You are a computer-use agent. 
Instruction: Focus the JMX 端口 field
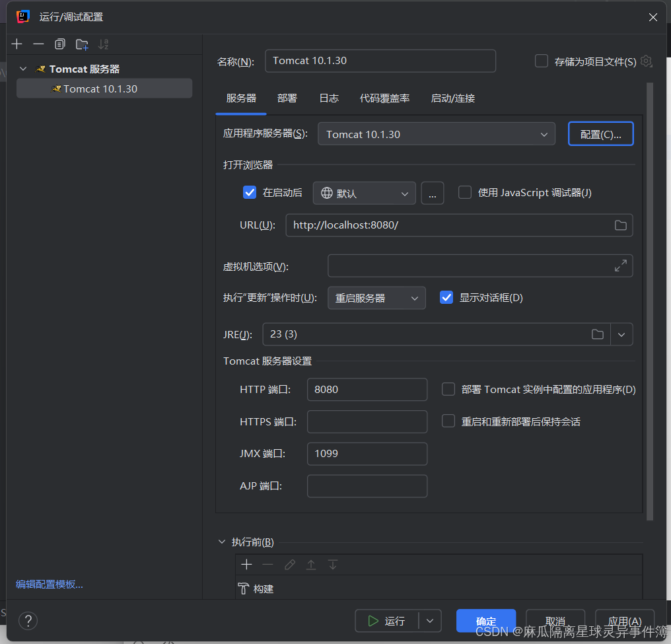pos(367,454)
